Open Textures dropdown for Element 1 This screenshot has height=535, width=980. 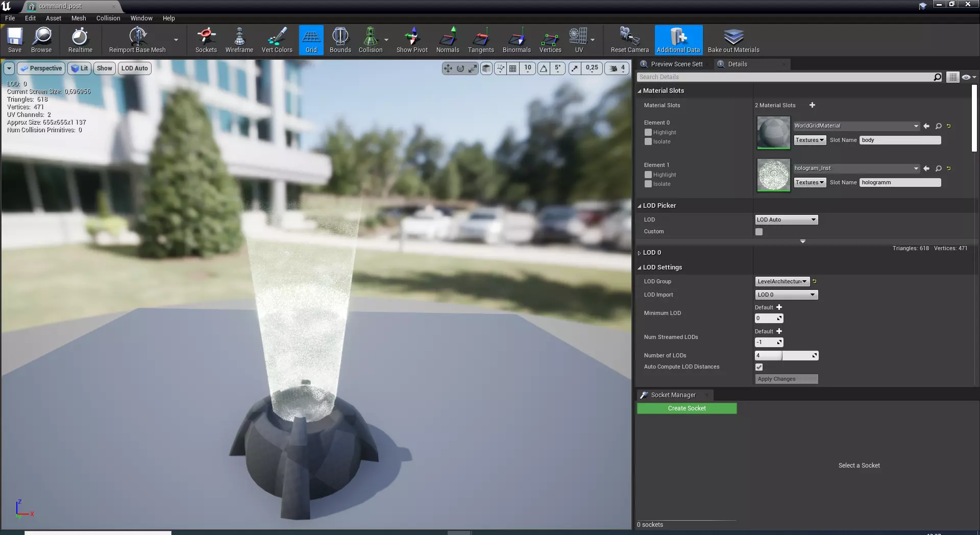coord(810,183)
